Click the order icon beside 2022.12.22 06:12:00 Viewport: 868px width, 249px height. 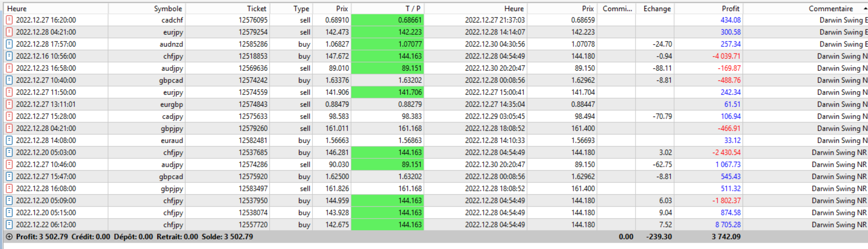pos(9,225)
